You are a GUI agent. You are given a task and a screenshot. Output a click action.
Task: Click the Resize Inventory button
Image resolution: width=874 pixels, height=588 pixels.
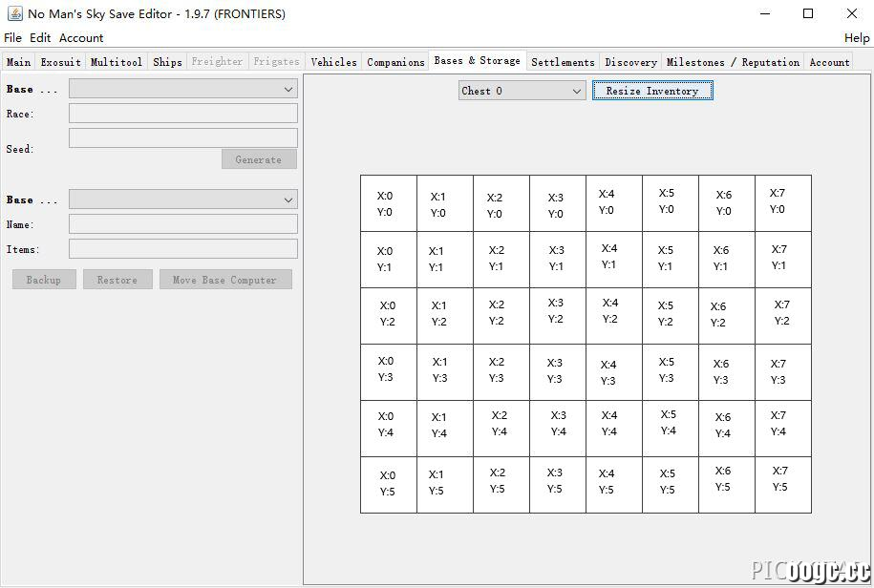click(x=652, y=91)
